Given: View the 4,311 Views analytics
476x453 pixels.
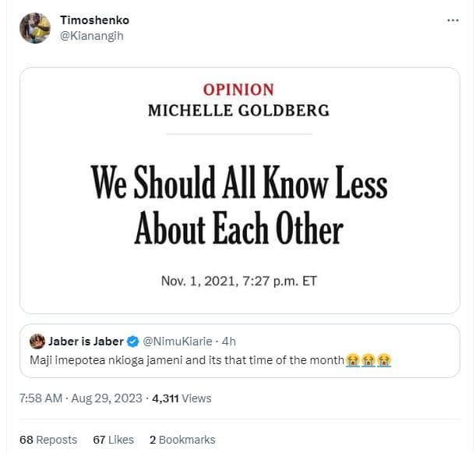Looking at the screenshot, I should click(181, 398).
